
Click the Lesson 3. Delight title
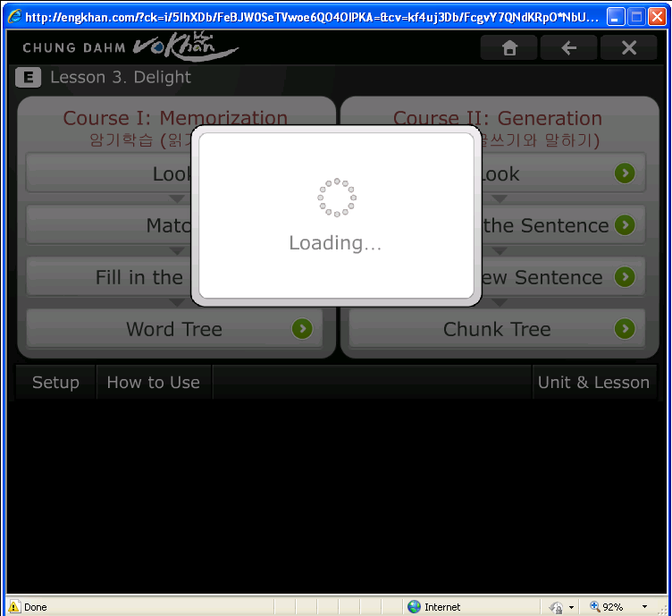coord(121,78)
